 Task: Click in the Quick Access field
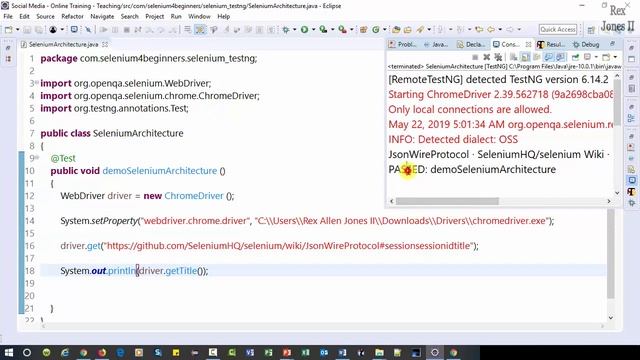pos(558,29)
